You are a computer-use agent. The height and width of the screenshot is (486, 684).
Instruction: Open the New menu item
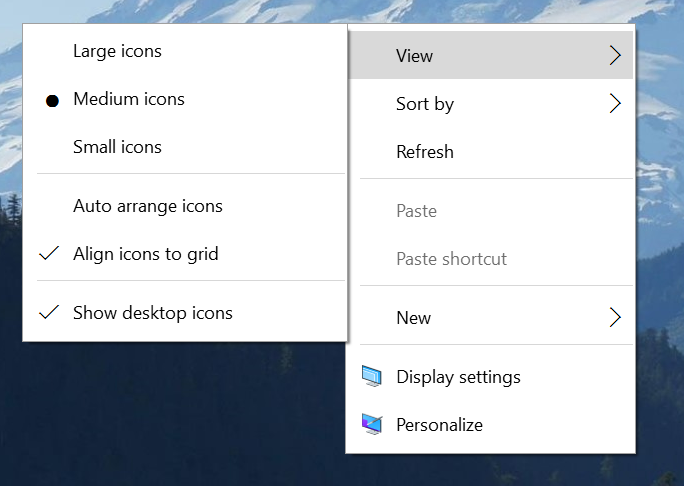pos(414,318)
